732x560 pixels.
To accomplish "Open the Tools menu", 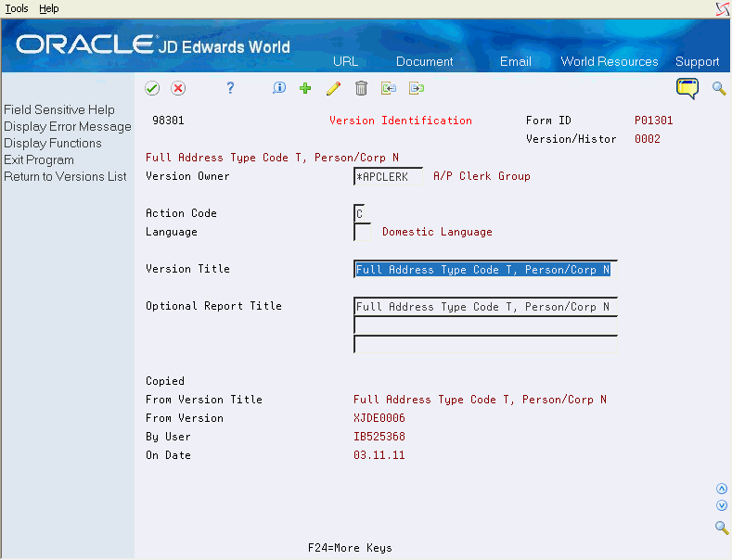I will click(x=17, y=8).
